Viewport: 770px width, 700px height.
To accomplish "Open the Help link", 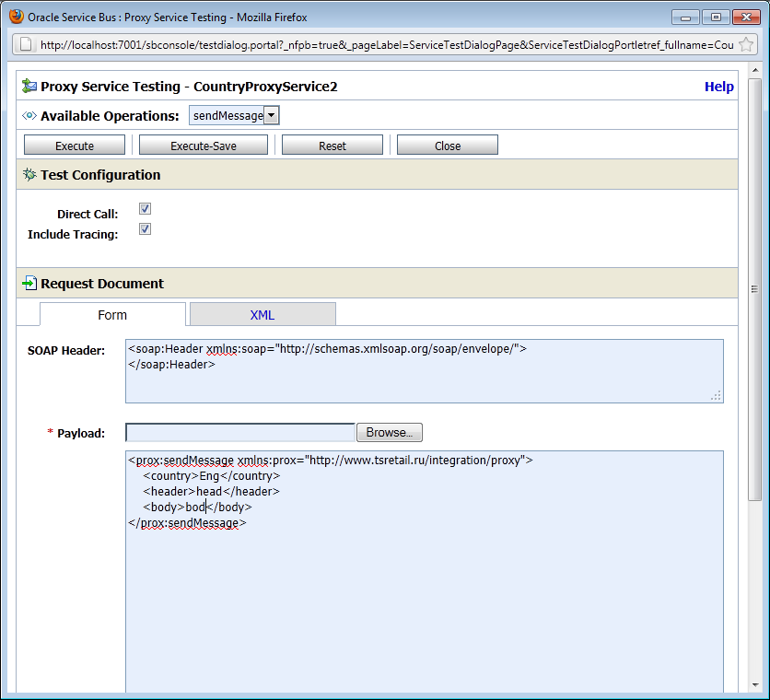I will point(719,87).
